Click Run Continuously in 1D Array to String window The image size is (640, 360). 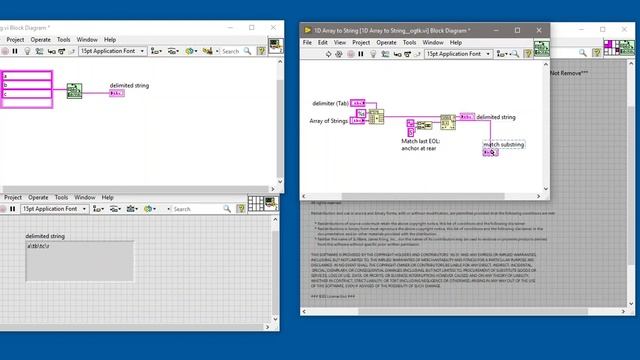(x=338, y=54)
